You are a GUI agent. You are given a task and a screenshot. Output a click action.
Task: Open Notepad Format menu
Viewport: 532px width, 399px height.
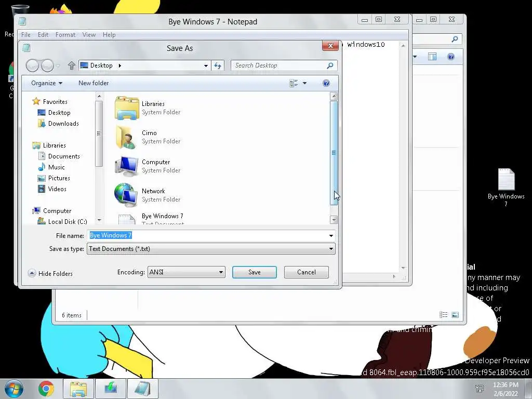click(65, 35)
